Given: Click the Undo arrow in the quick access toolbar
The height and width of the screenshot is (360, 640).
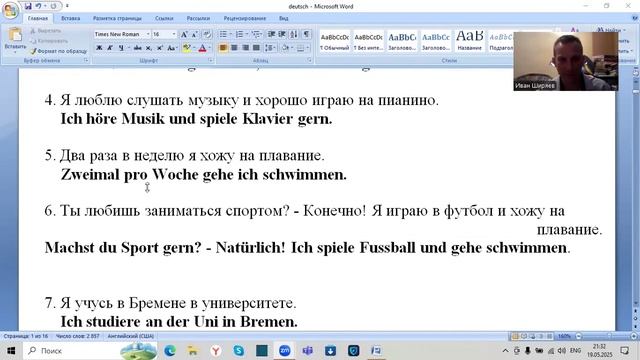Looking at the screenshot, I should tap(38, 6).
